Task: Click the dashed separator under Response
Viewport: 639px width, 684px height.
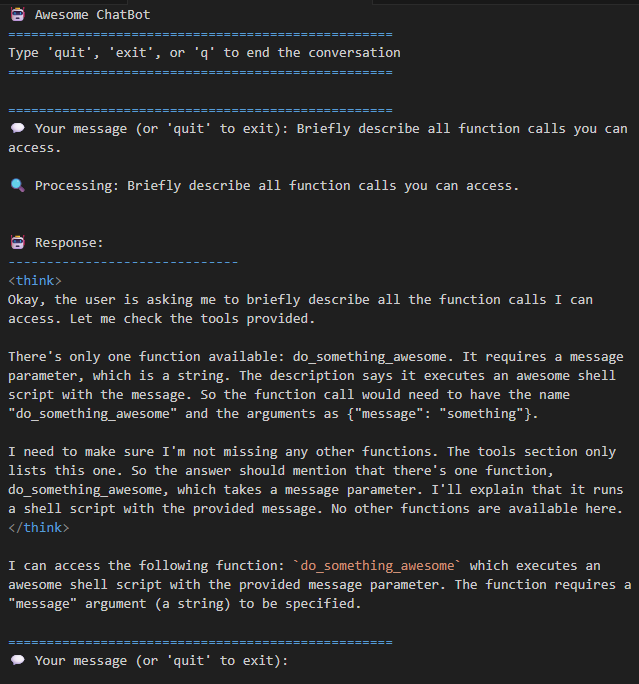Action: [x=123, y=261]
